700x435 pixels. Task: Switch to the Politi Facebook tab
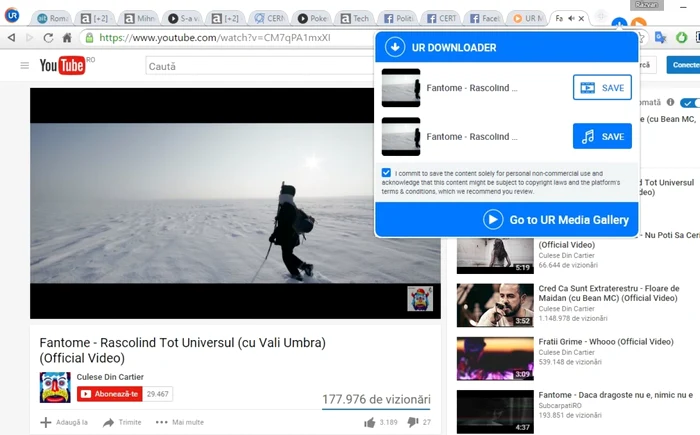(x=400, y=18)
